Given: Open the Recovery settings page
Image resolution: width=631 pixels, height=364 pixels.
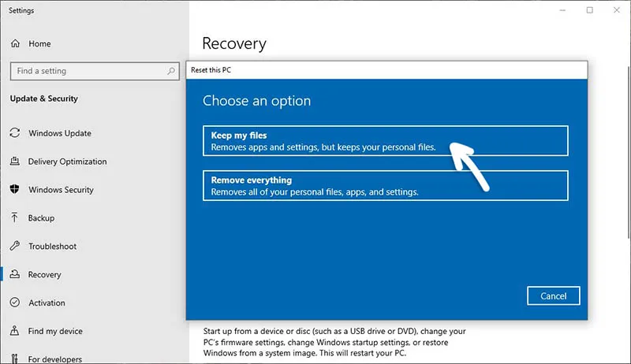Looking at the screenshot, I should point(45,275).
